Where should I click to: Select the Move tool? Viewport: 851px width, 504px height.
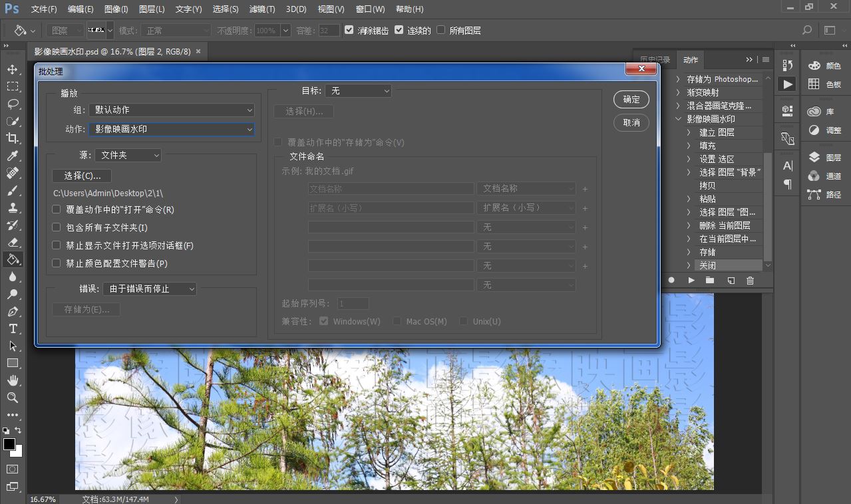pos(13,69)
